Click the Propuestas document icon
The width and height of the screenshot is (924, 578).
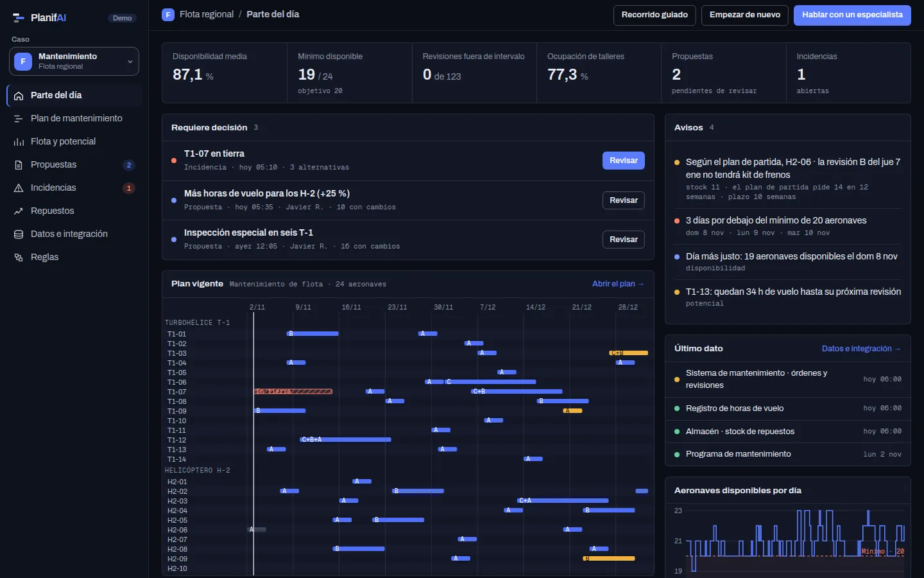click(19, 165)
